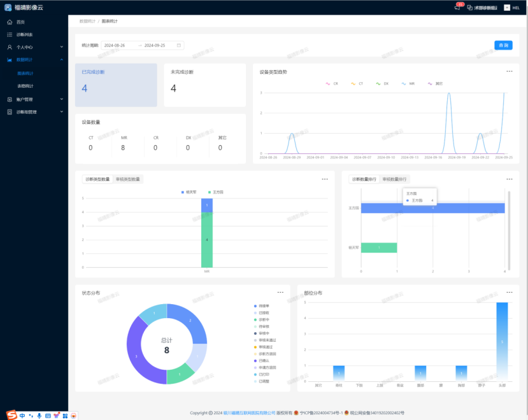Switch to the 审核类型数量 tab
This screenshot has width=528, height=420.
point(128,179)
